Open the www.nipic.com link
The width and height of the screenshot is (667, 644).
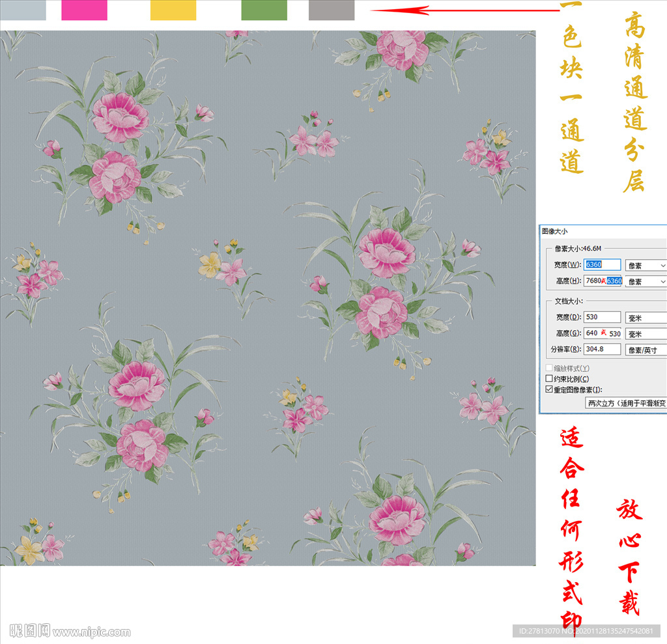click(x=92, y=632)
